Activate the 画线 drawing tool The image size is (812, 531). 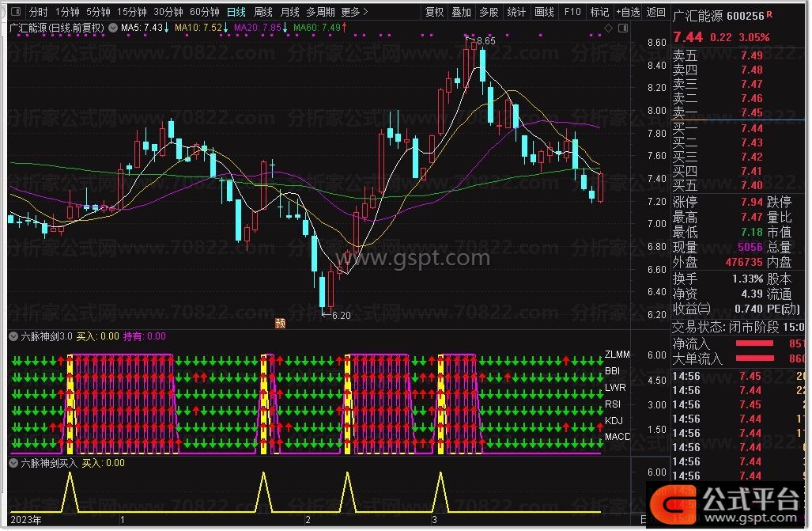coord(544,11)
